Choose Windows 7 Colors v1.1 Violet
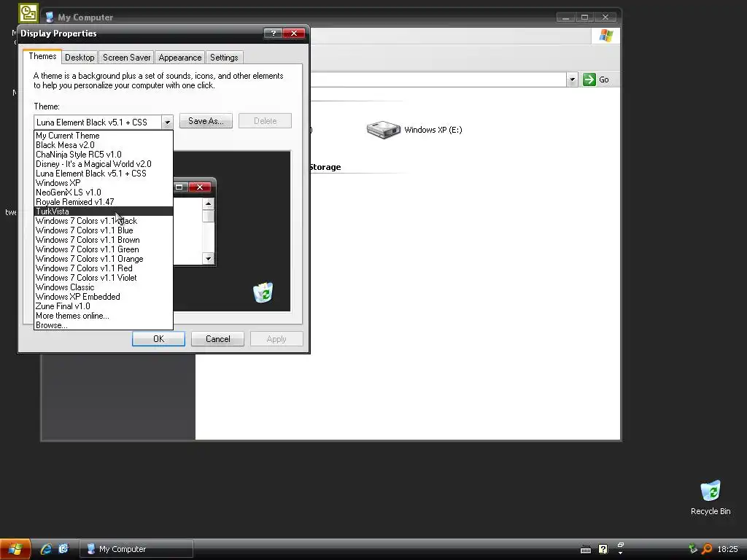The image size is (747, 560). pyautogui.click(x=104, y=278)
